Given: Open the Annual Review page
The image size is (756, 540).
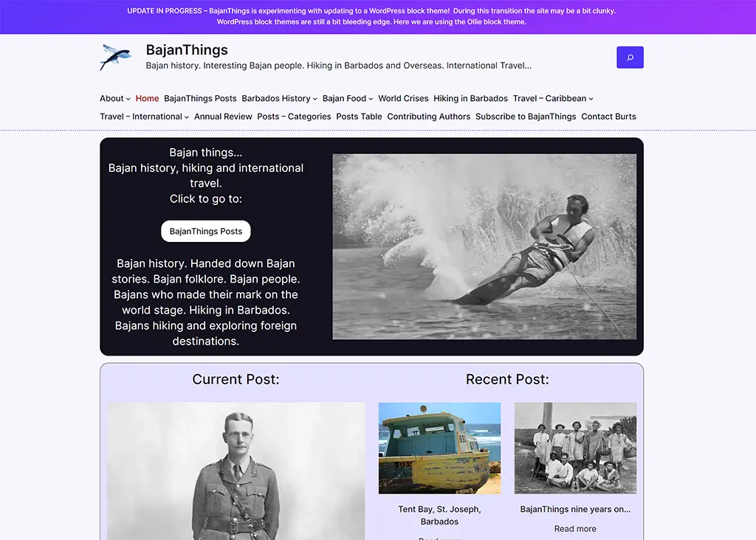Looking at the screenshot, I should [223, 117].
